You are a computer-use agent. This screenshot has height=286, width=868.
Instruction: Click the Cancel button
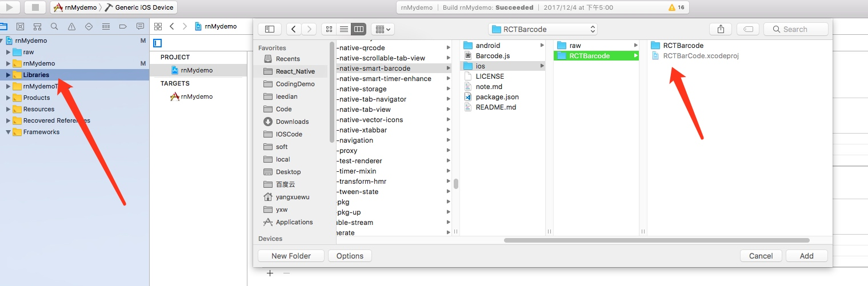click(761, 256)
